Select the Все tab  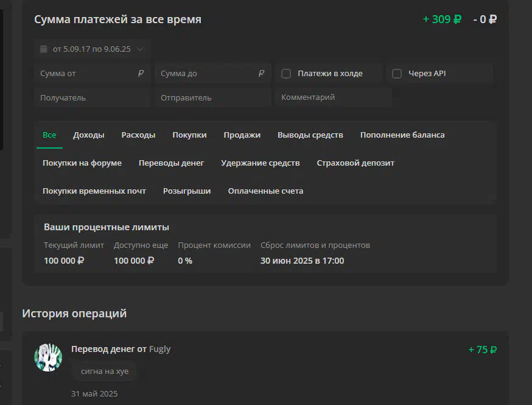pos(49,135)
